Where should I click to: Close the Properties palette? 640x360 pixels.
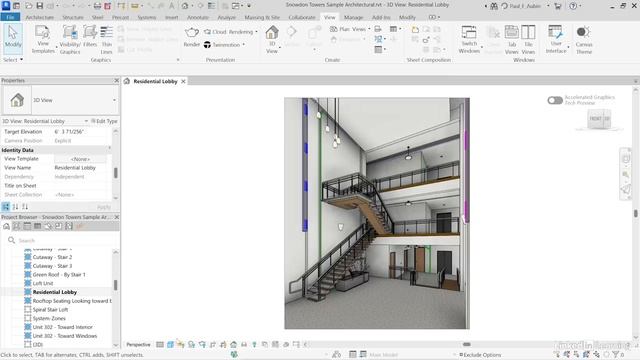(x=116, y=80)
